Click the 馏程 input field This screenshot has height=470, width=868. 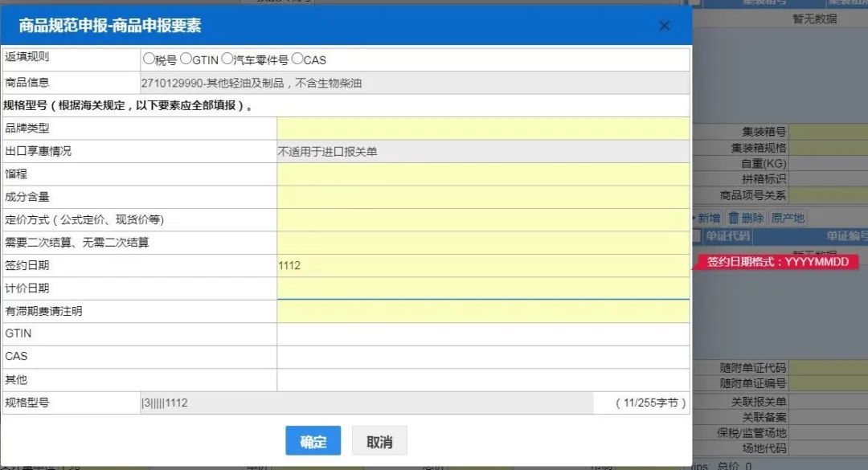click(483, 174)
